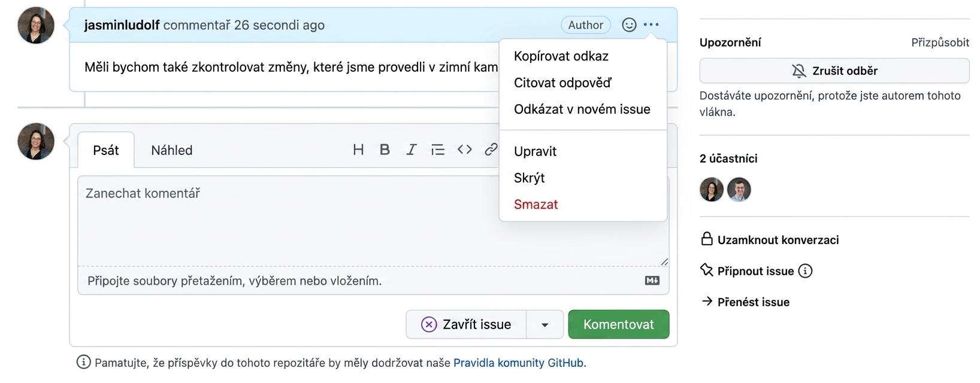
Task: Switch to the Náhled tab
Action: point(172,150)
